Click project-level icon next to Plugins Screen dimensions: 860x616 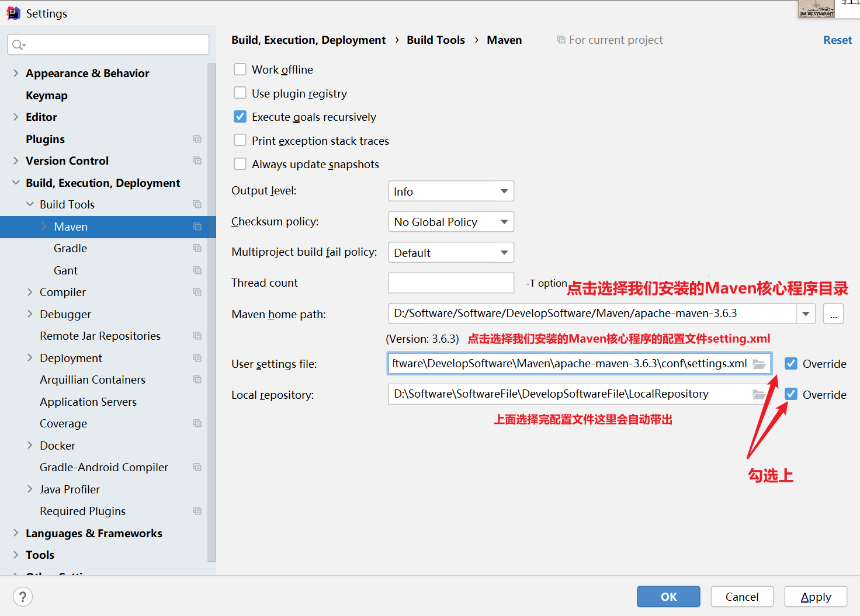tap(197, 139)
